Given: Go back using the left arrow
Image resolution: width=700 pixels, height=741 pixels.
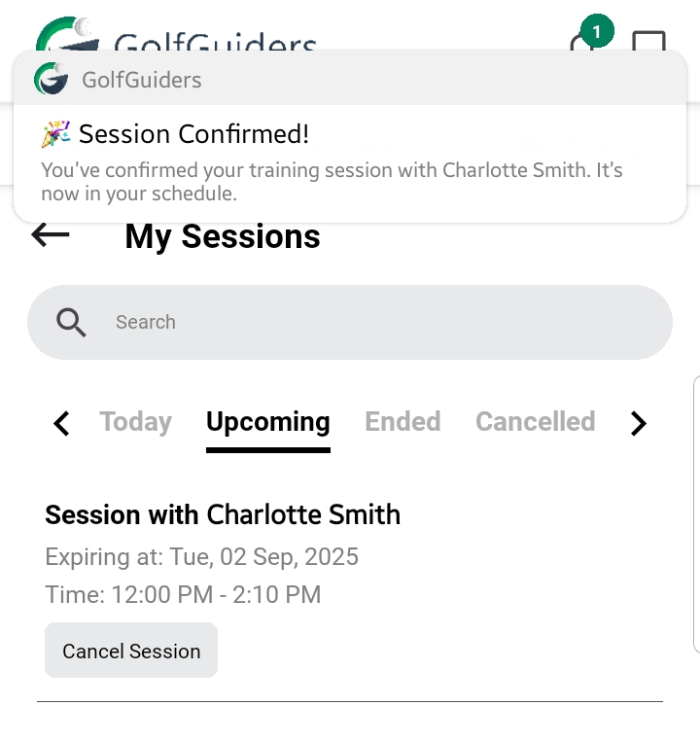Looking at the screenshot, I should point(51,235).
